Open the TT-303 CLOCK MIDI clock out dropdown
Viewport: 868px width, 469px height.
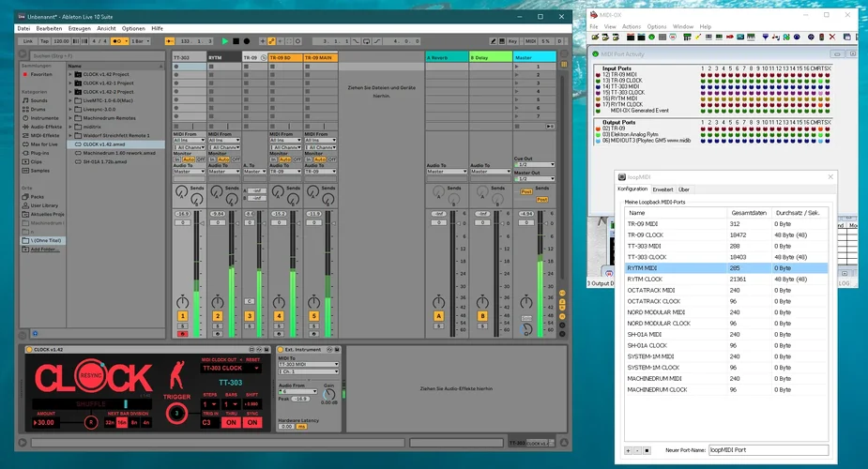(230, 369)
